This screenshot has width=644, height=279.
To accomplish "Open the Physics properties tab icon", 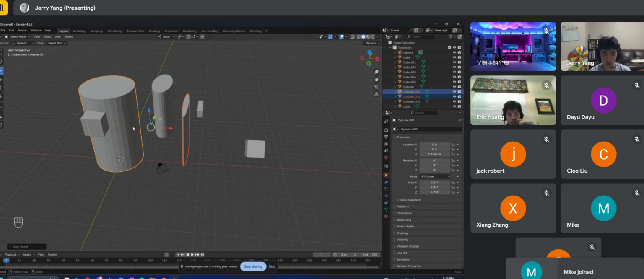I will pyautogui.click(x=386, y=196).
